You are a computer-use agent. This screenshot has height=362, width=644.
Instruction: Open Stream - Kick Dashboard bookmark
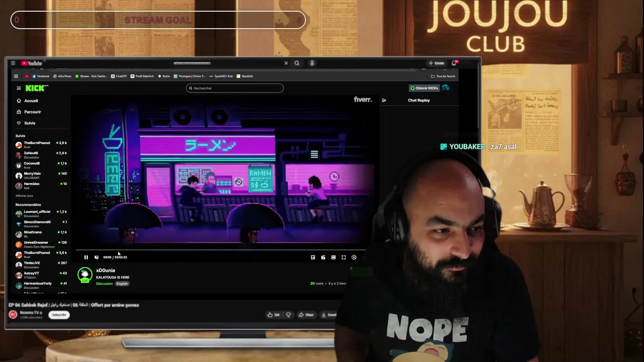tap(91, 76)
